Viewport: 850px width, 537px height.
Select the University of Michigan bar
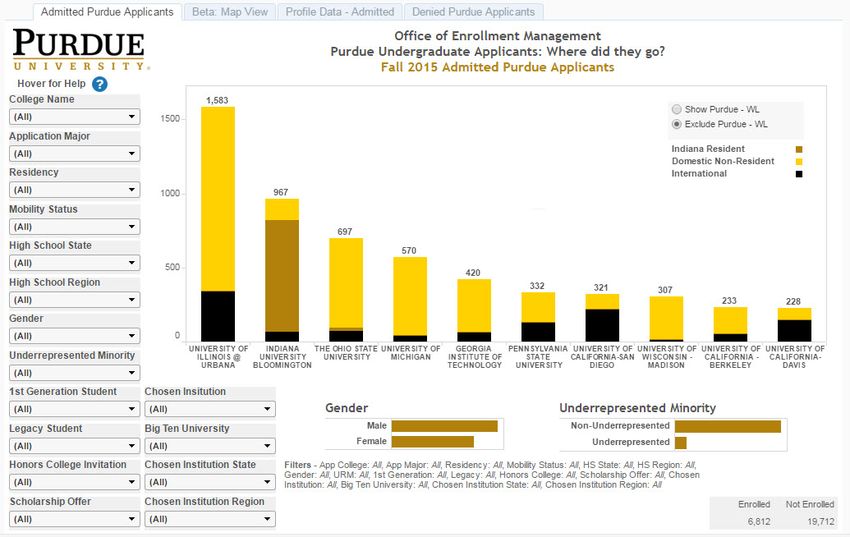tap(410, 299)
